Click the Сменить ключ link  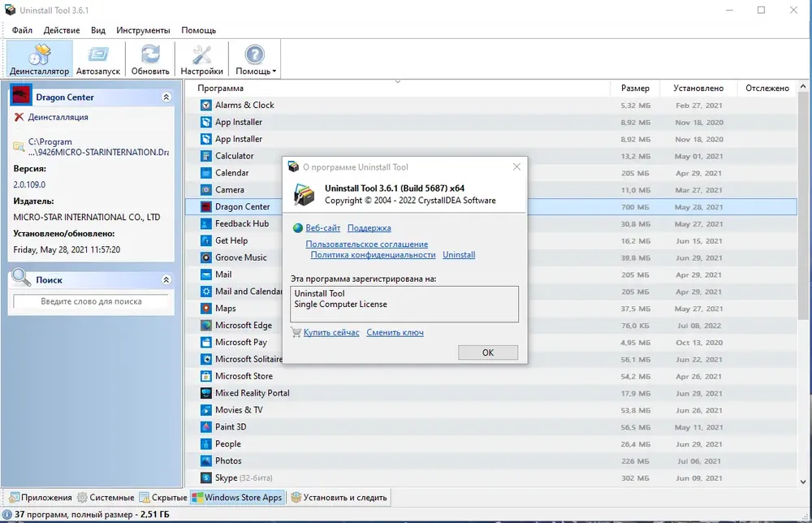pos(395,332)
